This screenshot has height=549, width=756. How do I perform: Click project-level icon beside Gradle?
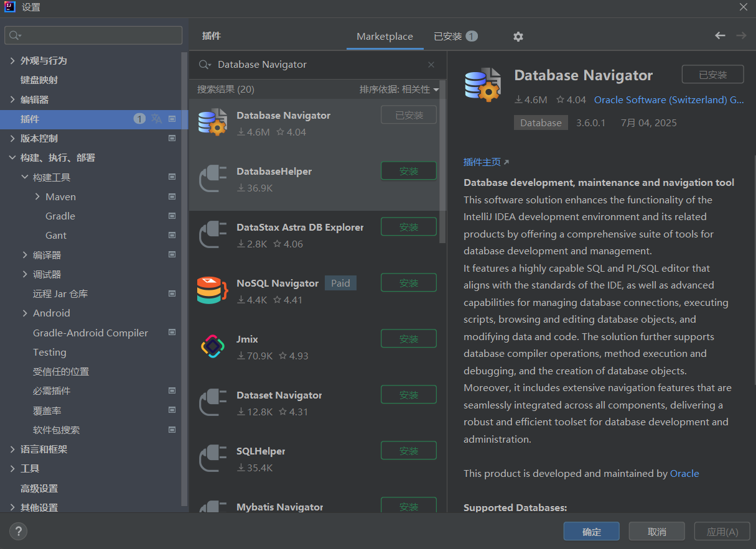[x=172, y=216]
